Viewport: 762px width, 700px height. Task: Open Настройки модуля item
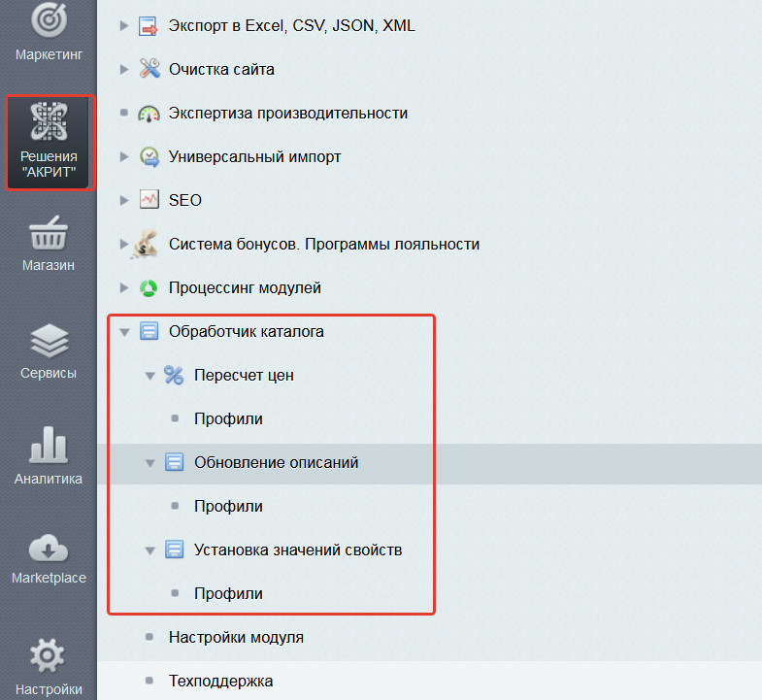[236, 638]
